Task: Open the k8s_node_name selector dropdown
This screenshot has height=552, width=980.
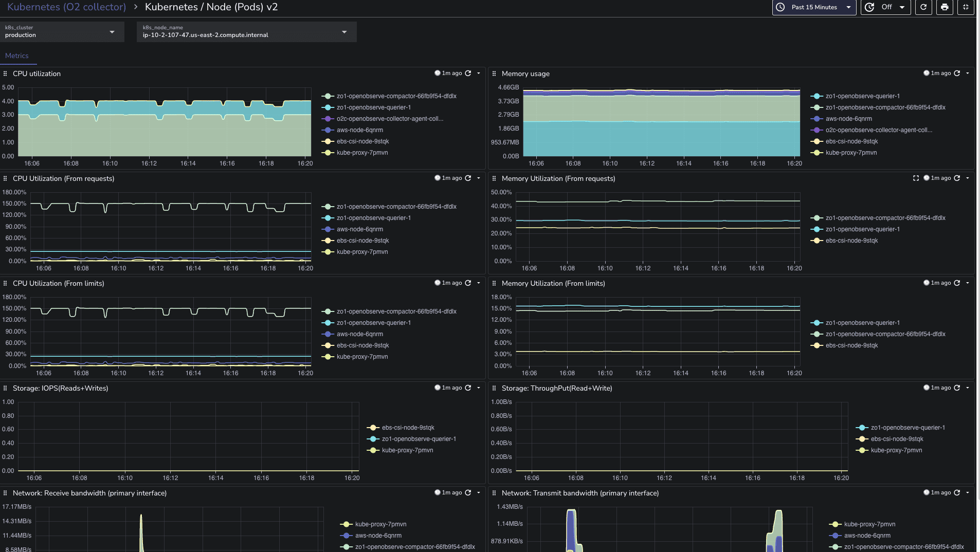Action: pyautogui.click(x=246, y=32)
